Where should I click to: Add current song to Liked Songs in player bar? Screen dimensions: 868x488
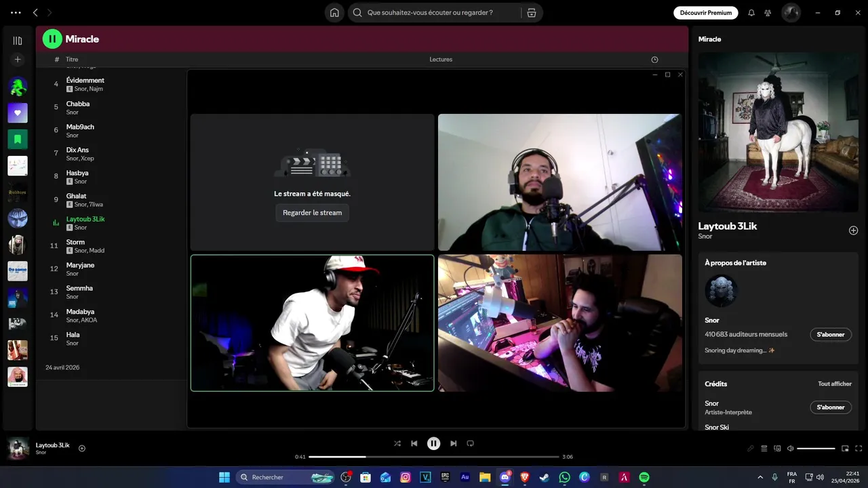tap(82, 448)
